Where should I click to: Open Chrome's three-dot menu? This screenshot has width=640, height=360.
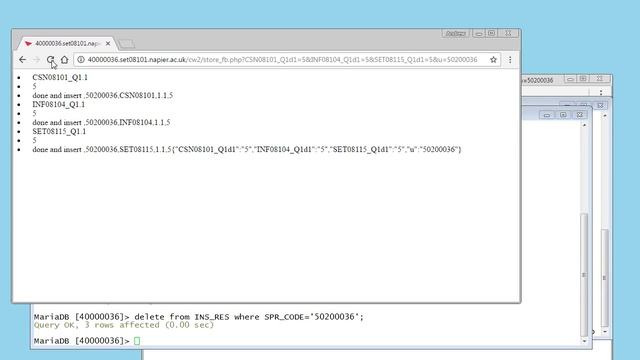[x=510, y=60]
